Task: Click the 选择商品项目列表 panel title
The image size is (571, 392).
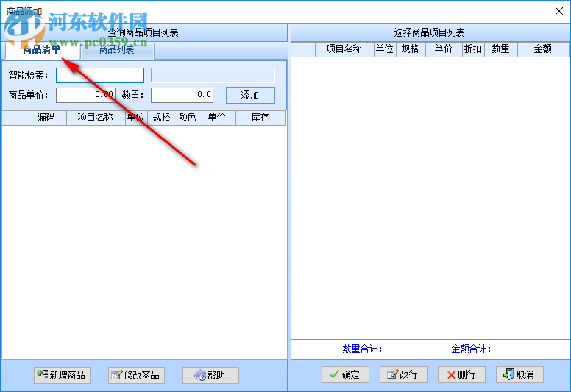Action: coord(430,33)
